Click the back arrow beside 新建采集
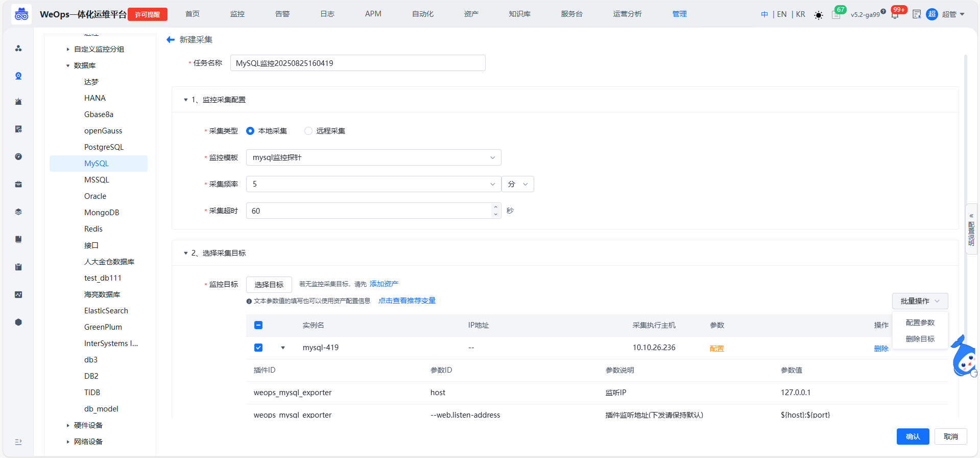 pos(171,40)
